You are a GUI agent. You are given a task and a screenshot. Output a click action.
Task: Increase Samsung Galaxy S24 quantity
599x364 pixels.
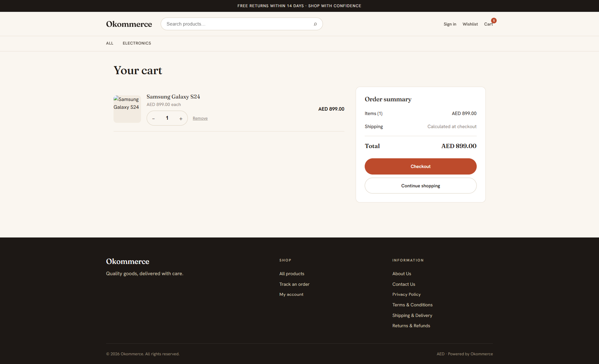tap(181, 118)
